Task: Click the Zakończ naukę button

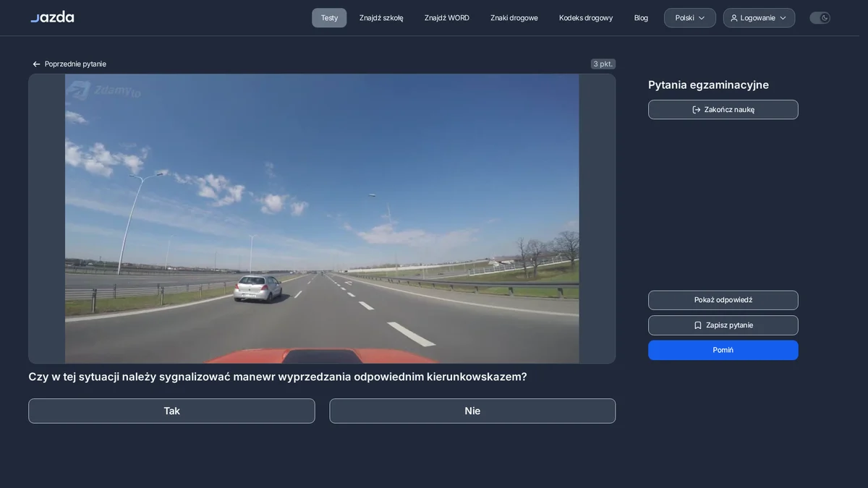Action: coord(723,110)
